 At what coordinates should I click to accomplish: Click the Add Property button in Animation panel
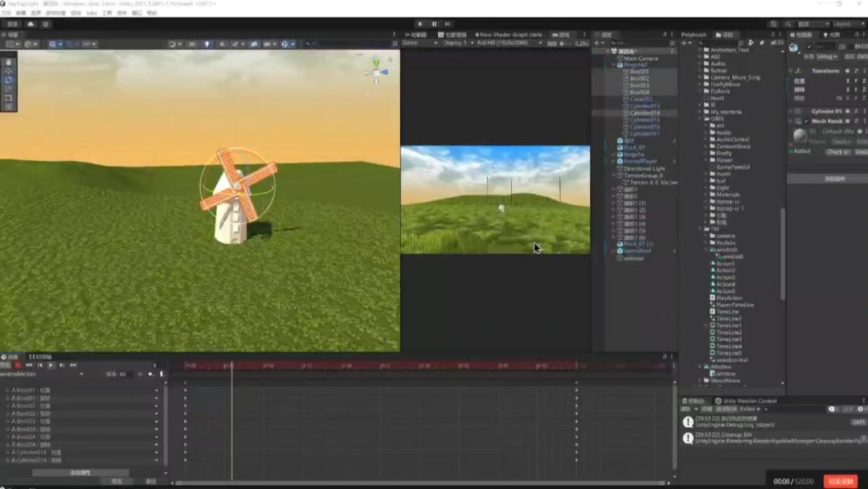pos(80,473)
